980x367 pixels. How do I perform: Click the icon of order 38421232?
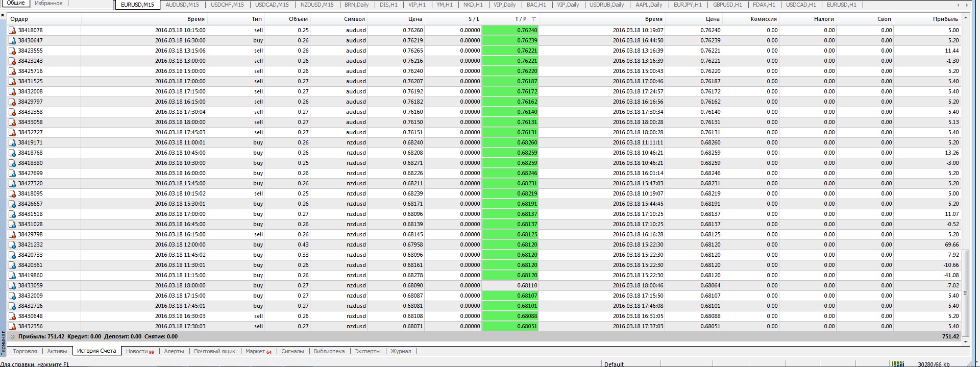12,244
